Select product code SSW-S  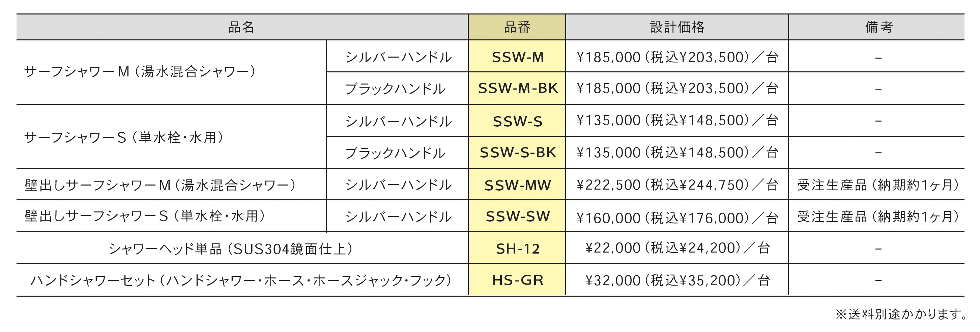point(517,121)
